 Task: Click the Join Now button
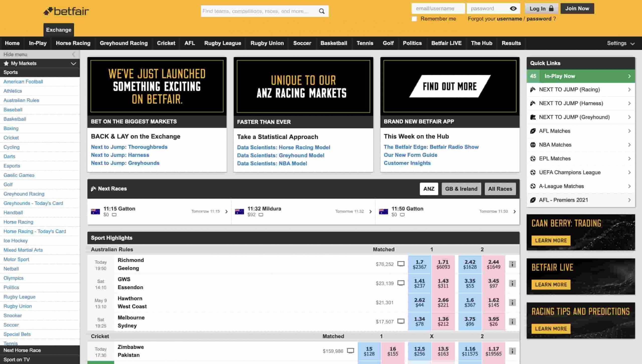tap(577, 9)
